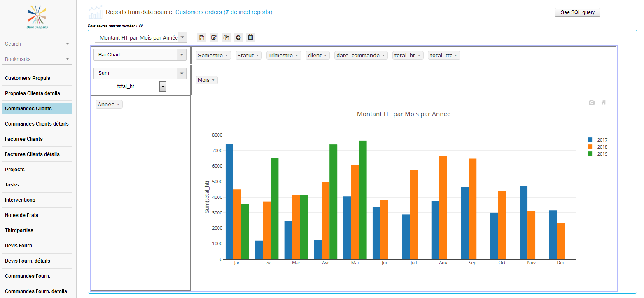Click the save report icon
Screen dimensions: 644x298
[202, 37]
